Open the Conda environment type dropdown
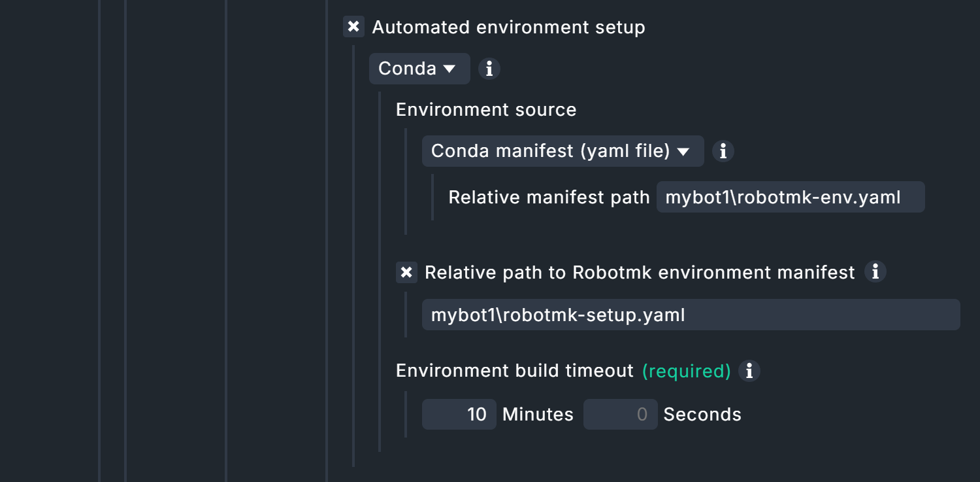 click(x=419, y=69)
